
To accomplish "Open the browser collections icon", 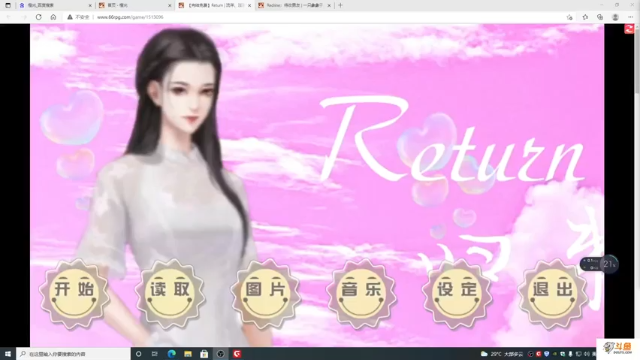I will 600,17.
